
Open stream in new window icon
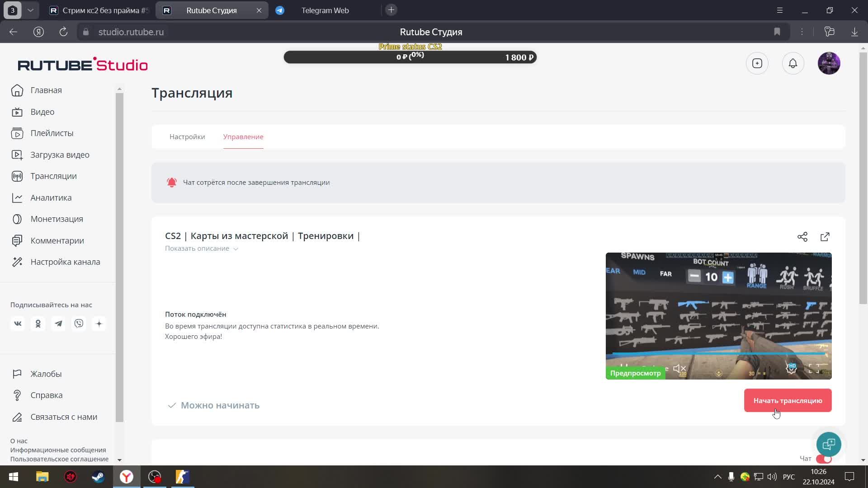pyautogui.click(x=825, y=237)
